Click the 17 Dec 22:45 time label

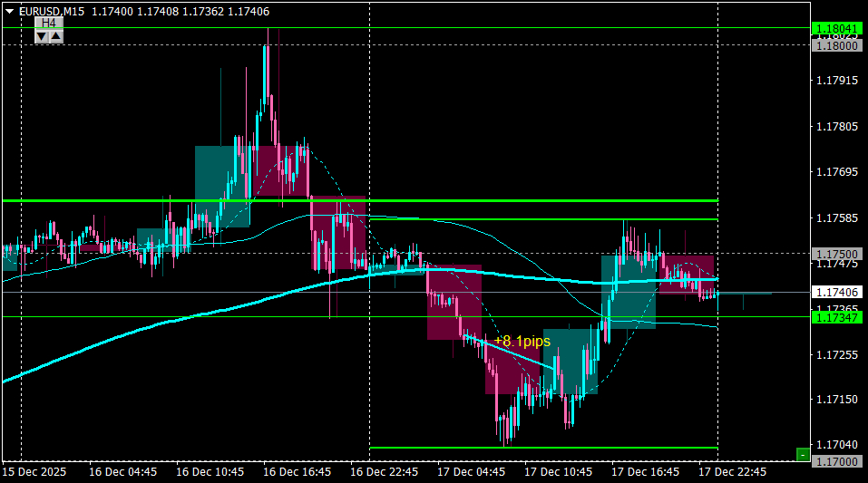click(x=732, y=472)
